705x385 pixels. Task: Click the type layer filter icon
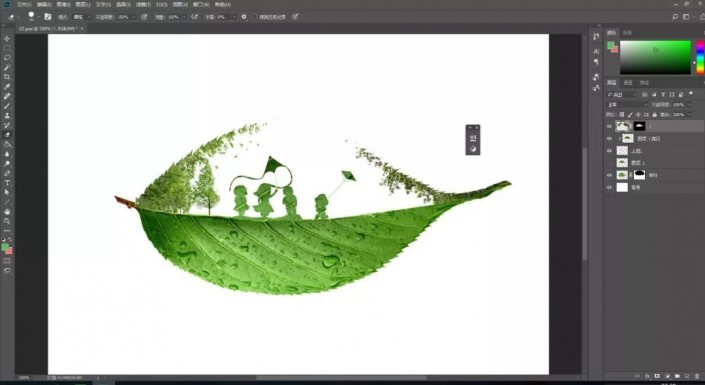663,94
